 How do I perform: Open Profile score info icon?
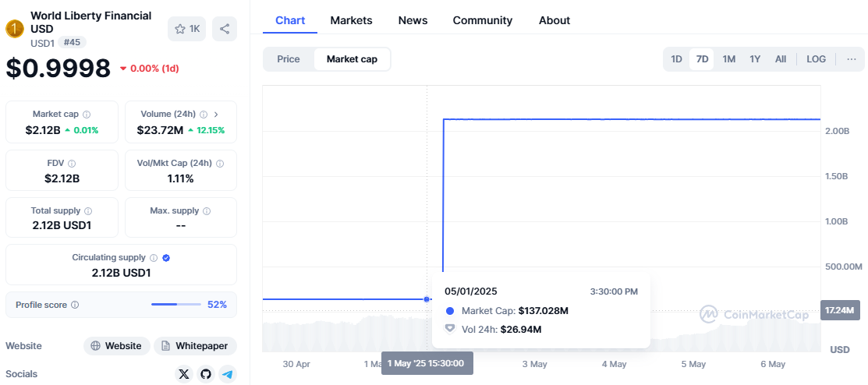75,305
